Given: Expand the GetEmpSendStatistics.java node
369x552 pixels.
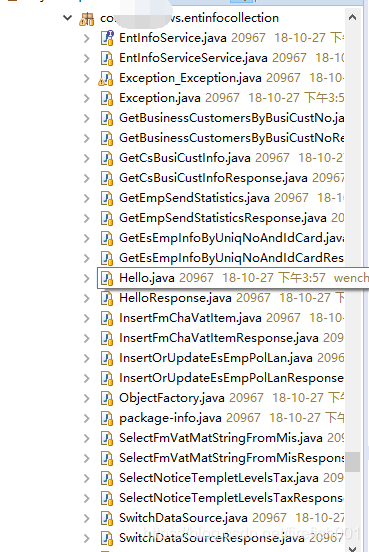Looking at the screenshot, I should click(x=87, y=199).
